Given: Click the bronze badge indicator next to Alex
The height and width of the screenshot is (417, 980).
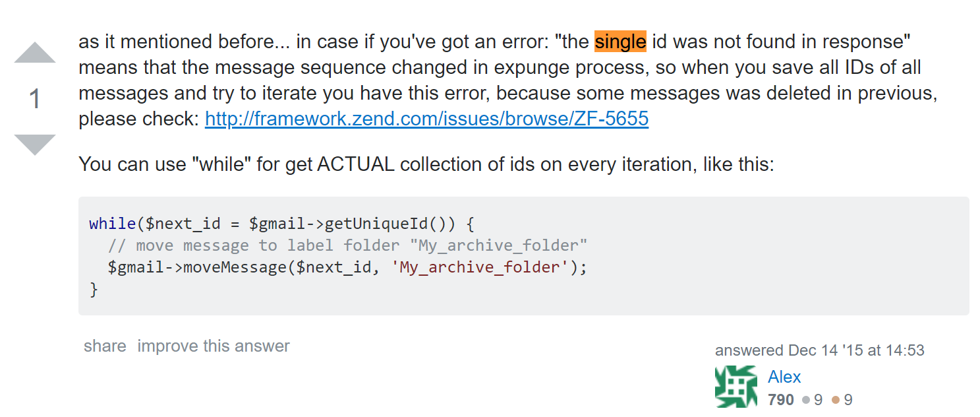Looking at the screenshot, I should [x=836, y=399].
